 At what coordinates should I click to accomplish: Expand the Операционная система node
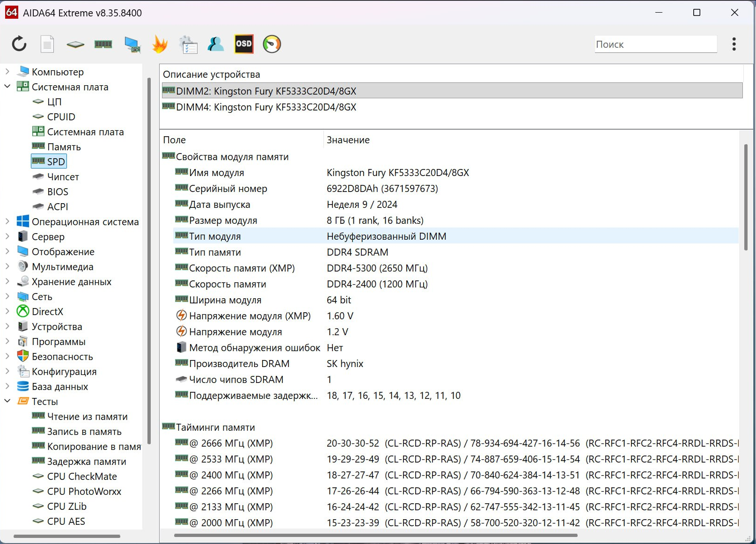click(7, 221)
